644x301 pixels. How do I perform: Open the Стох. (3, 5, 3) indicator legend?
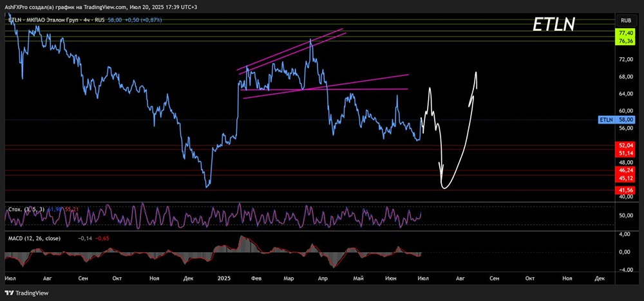[x=26, y=209]
